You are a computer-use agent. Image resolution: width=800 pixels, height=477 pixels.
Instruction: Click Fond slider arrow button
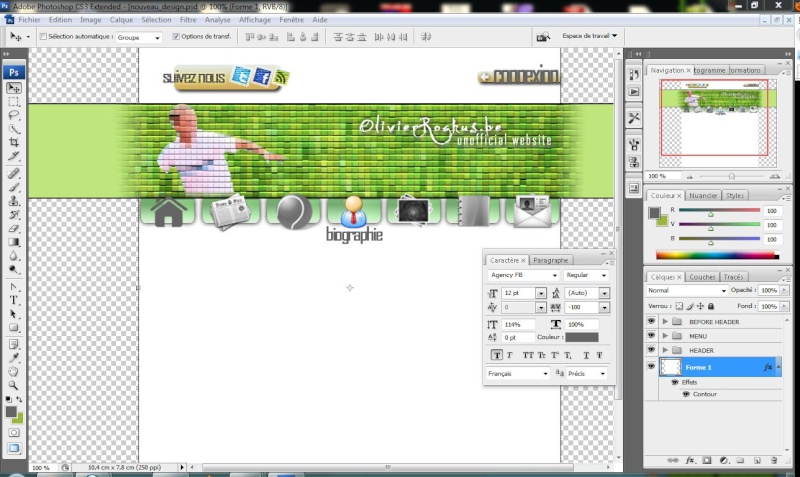point(784,306)
